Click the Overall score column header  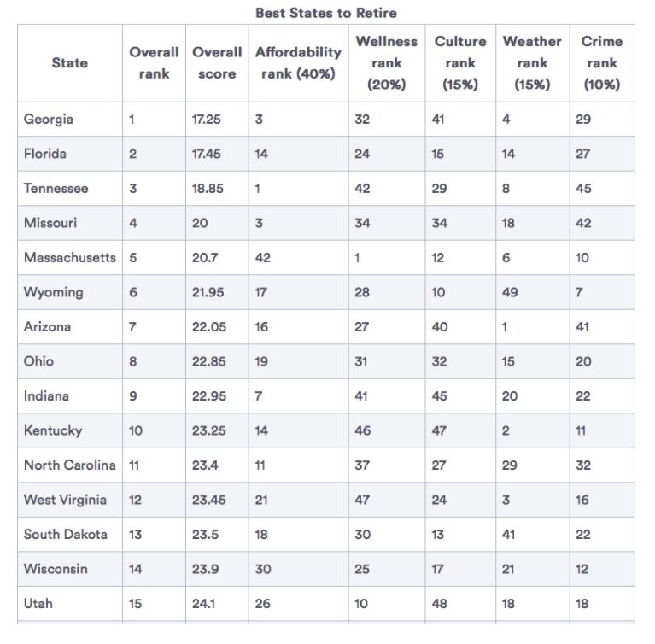click(x=217, y=63)
